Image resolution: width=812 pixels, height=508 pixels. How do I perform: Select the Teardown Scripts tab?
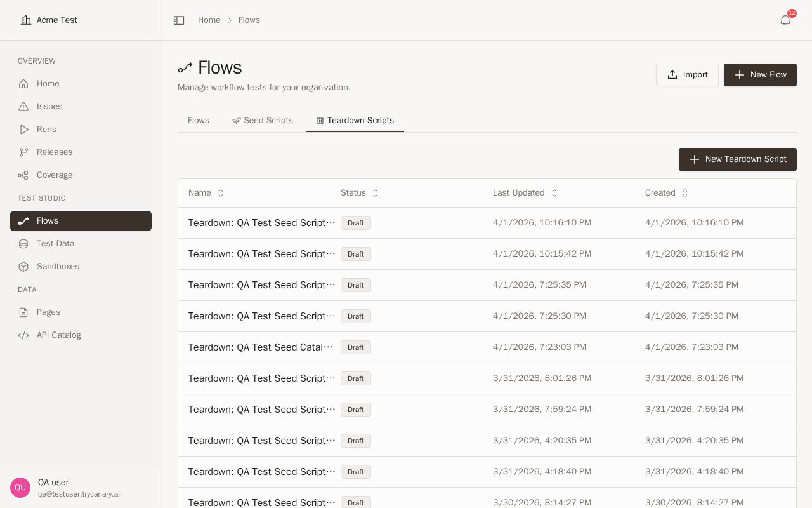coord(355,121)
